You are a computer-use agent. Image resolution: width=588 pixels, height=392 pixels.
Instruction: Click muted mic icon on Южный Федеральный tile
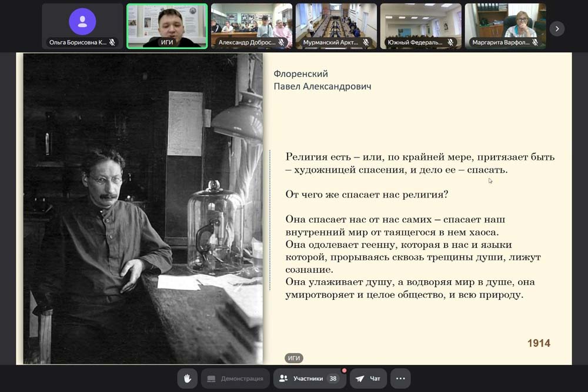[x=451, y=42]
